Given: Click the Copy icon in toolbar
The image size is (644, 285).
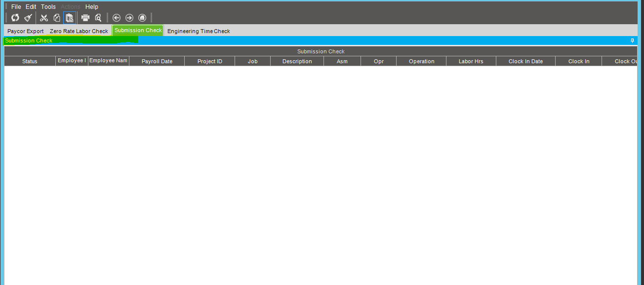Looking at the screenshot, I should point(57,18).
